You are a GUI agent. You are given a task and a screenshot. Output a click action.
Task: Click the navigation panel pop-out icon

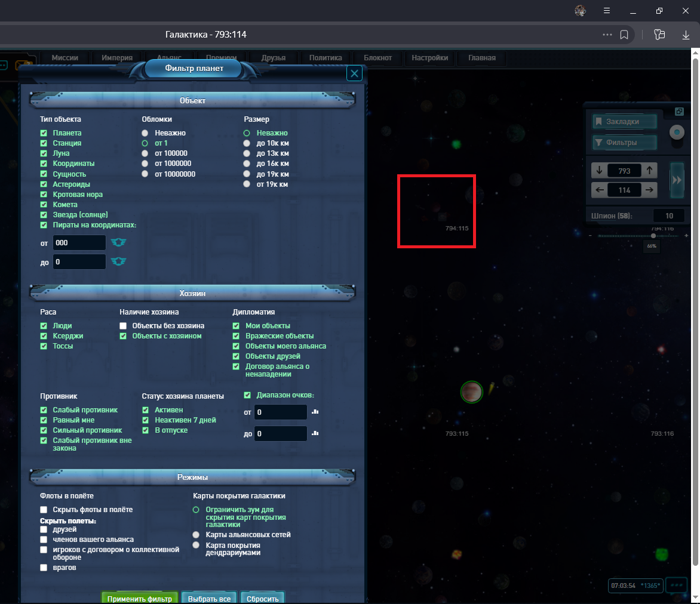(679, 112)
